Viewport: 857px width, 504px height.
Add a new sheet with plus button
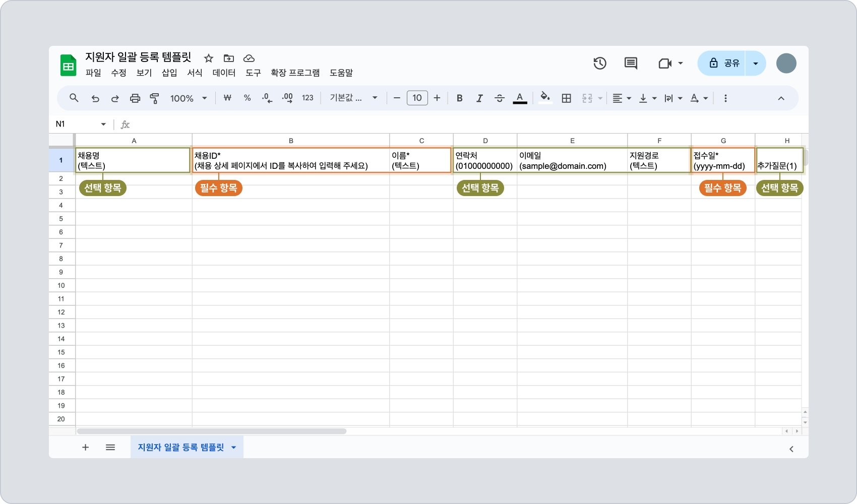(86, 448)
